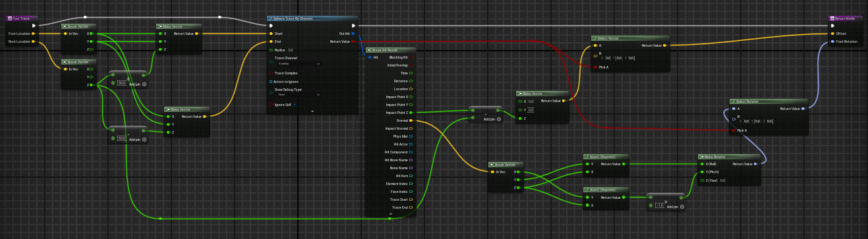Click the Out Hit output pin
This screenshot has height=239, width=868.
click(353, 34)
